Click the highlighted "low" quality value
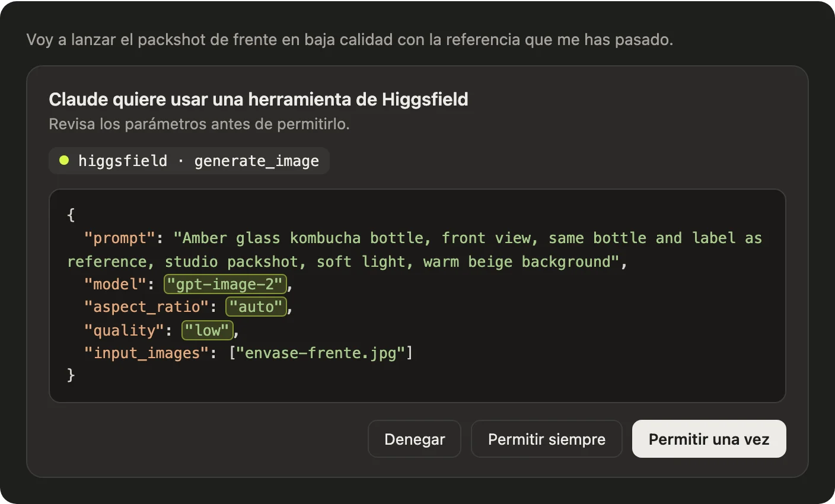This screenshot has width=835, height=504. [207, 330]
